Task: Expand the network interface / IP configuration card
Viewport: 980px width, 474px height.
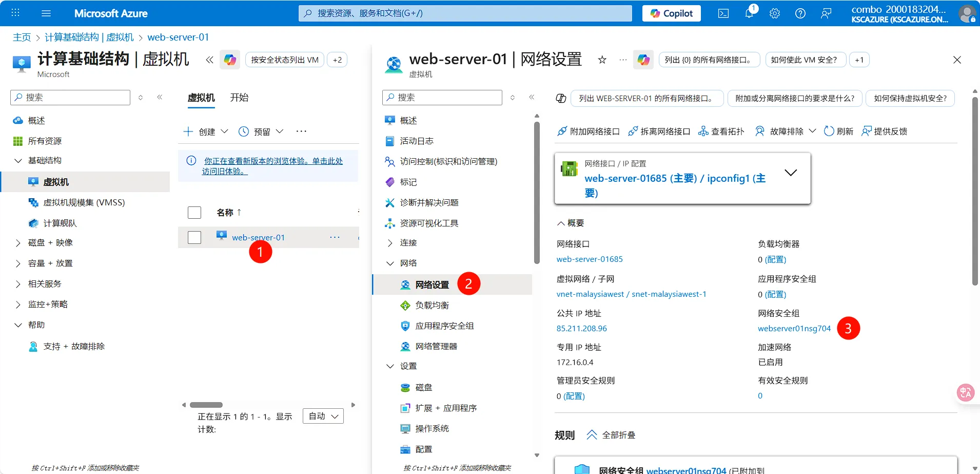Action: click(x=790, y=172)
